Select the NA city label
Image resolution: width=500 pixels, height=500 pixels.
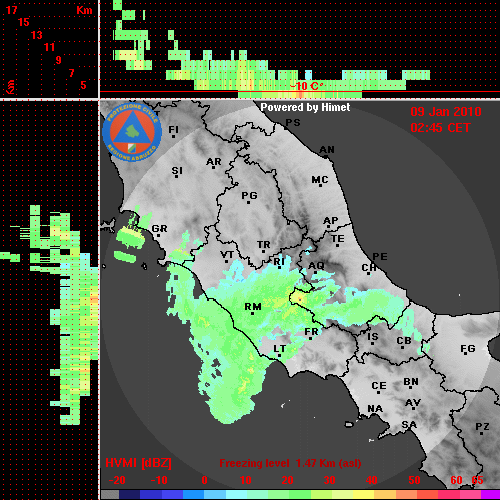click(375, 409)
